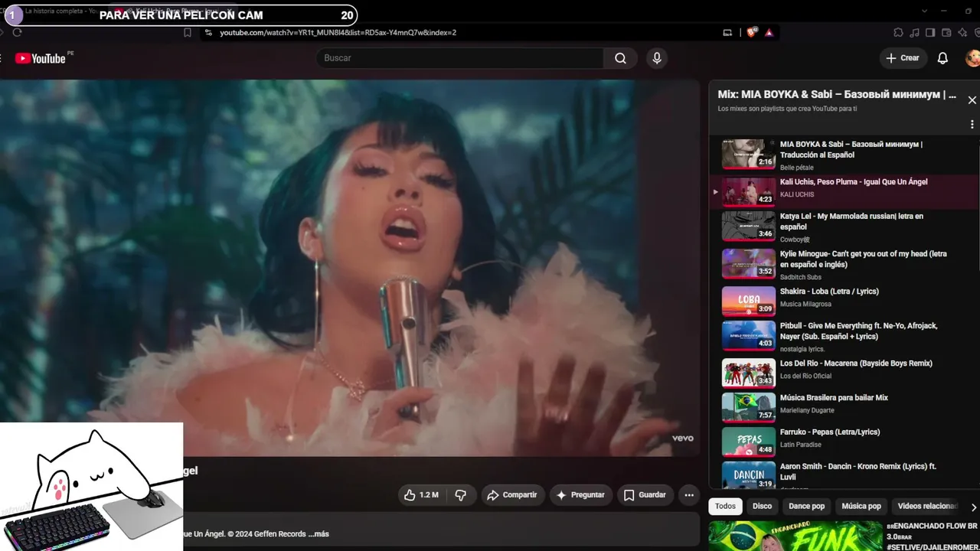Click the search magnifier button
This screenshot has height=551, width=980.
click(x=620, y=58)
